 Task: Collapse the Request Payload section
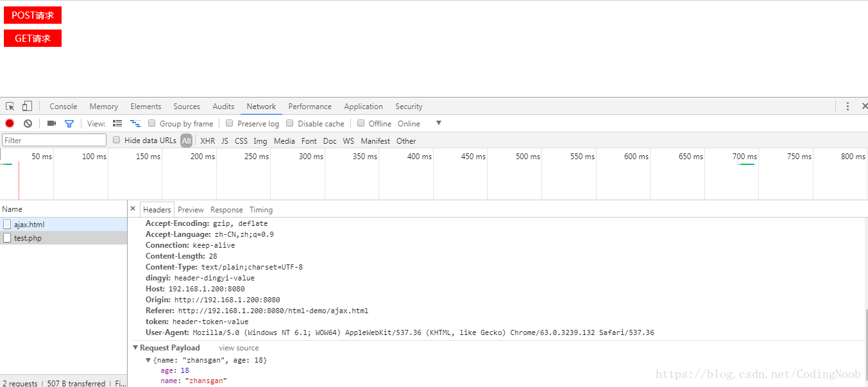coord(136,348)
